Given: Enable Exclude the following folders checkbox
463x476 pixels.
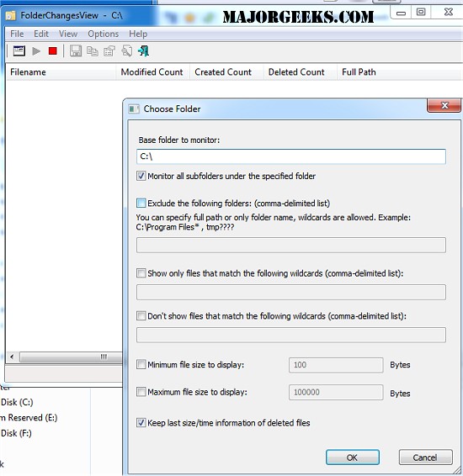Looking at the screenshot, I should point(141,203).
